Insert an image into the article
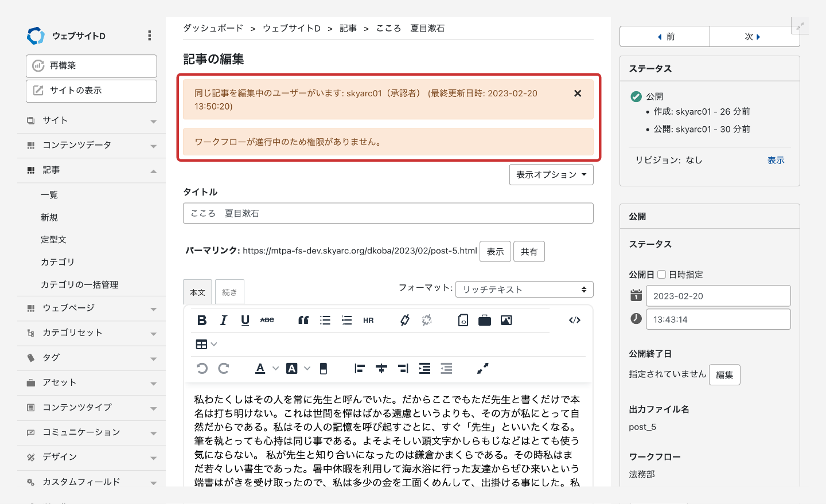The height and width of the screenshot is (504, 826). (506, 321)
